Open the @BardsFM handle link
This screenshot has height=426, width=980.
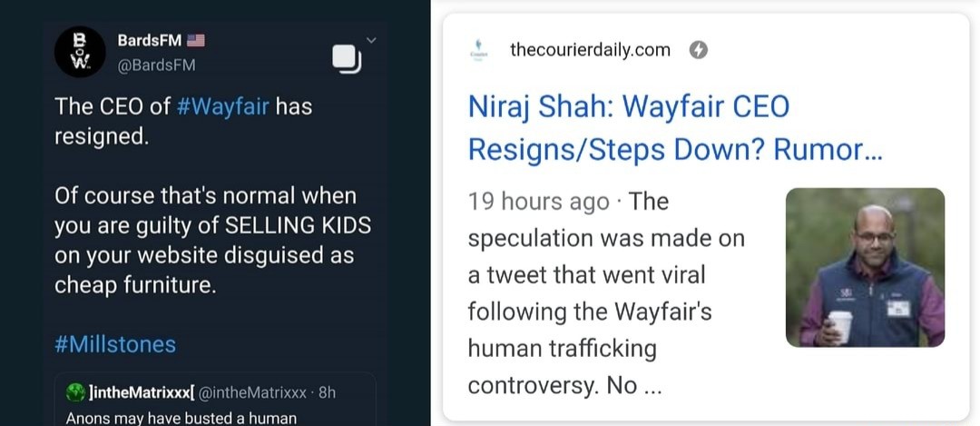tap(156, 64)
